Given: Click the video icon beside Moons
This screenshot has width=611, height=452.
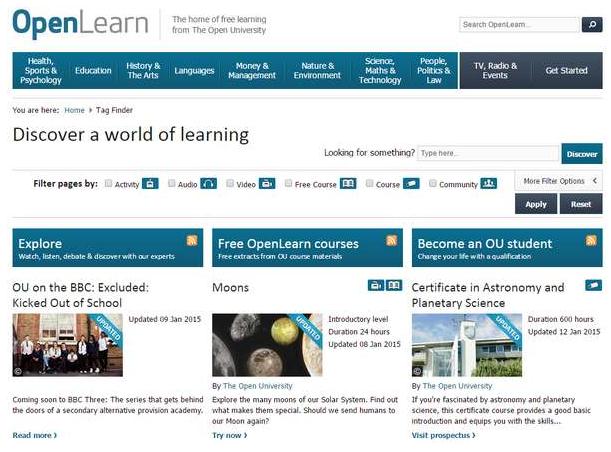Looking at the screenshot, I should tap(376, 285).
